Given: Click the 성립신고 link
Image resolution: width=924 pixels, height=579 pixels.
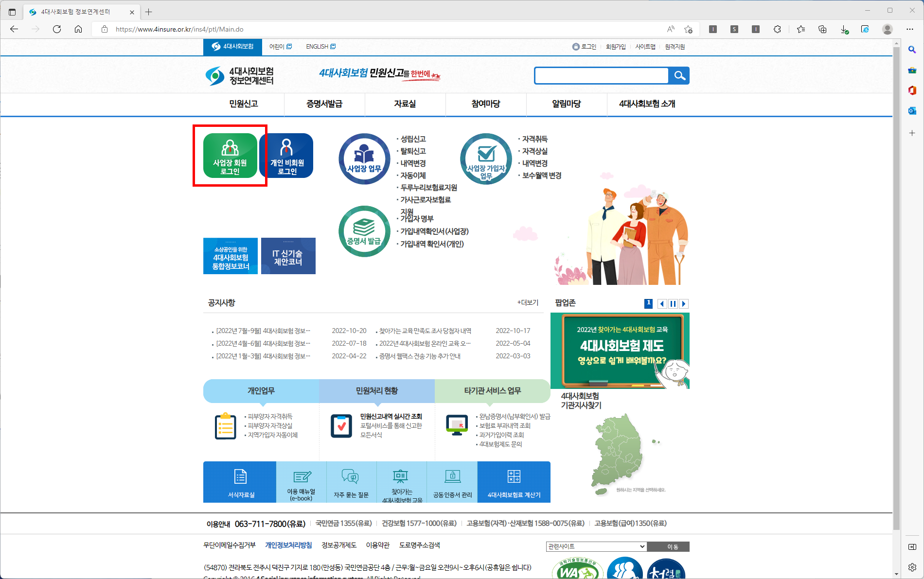Looking at the screenshot, I should pyautogui.click(x=413, y=139).
